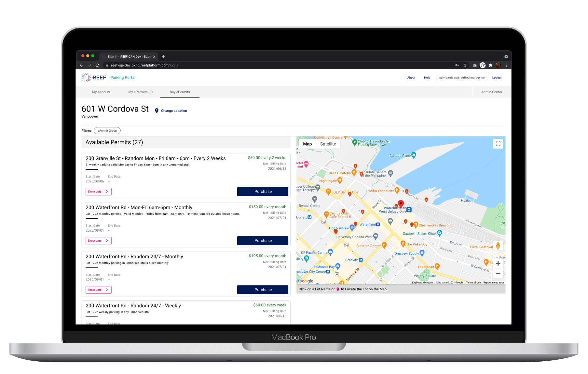
Task: Click the Cartems Donuts map marker
Action: (384, 245)
